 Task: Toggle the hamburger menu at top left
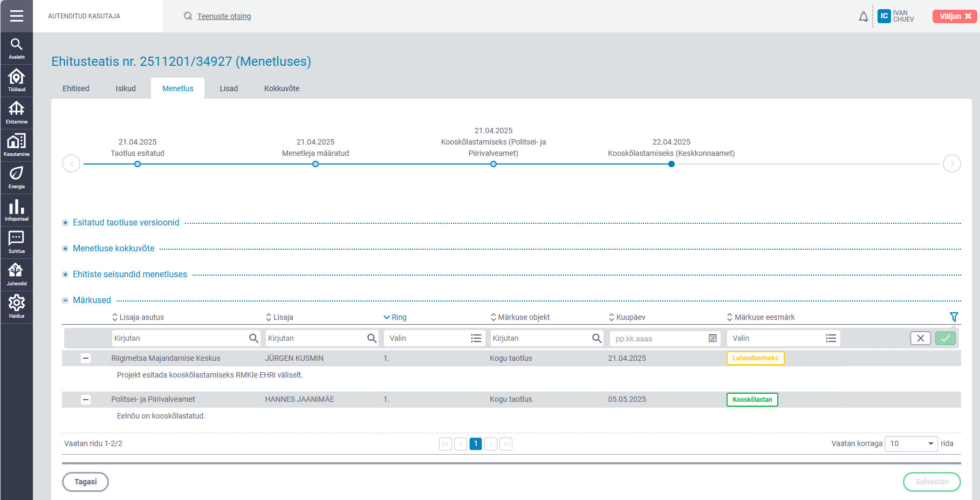pos(16,16)
